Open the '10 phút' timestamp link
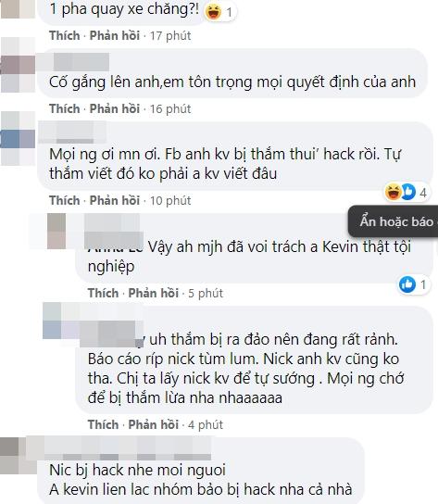The width and height of the screenshot is (438, 504). pos(170,200)
